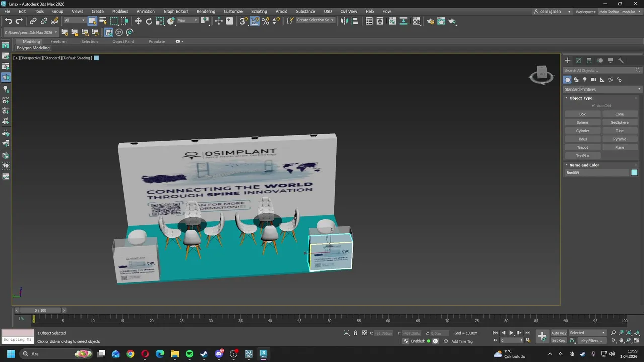Open the Curve Editor
Viewport: 644px width, 362px height.
point(392,21)
